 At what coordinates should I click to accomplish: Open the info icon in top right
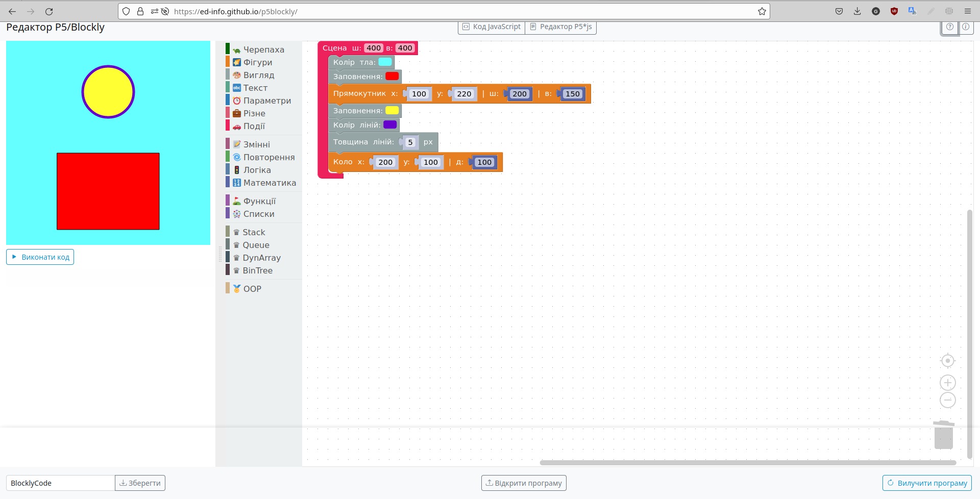tap(966, 27)
